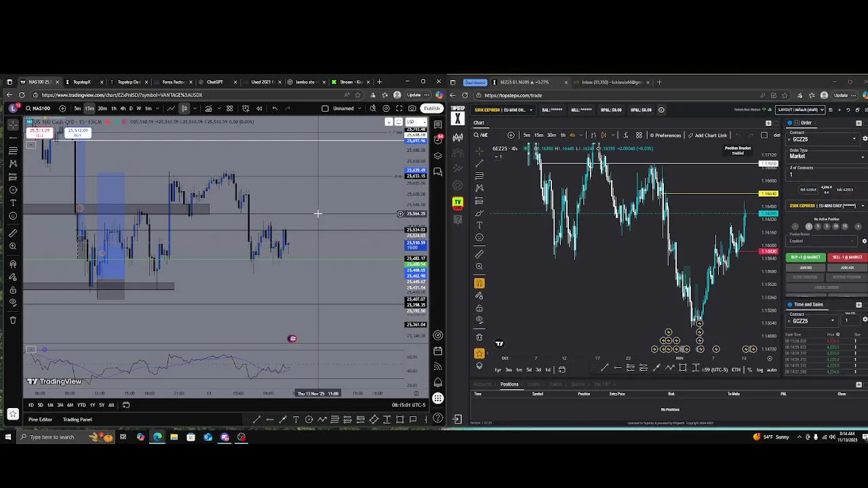Select the 4h timeframe in TopstepX chart
This screenshot has height=488, width=868.
(x=572, y=135)
